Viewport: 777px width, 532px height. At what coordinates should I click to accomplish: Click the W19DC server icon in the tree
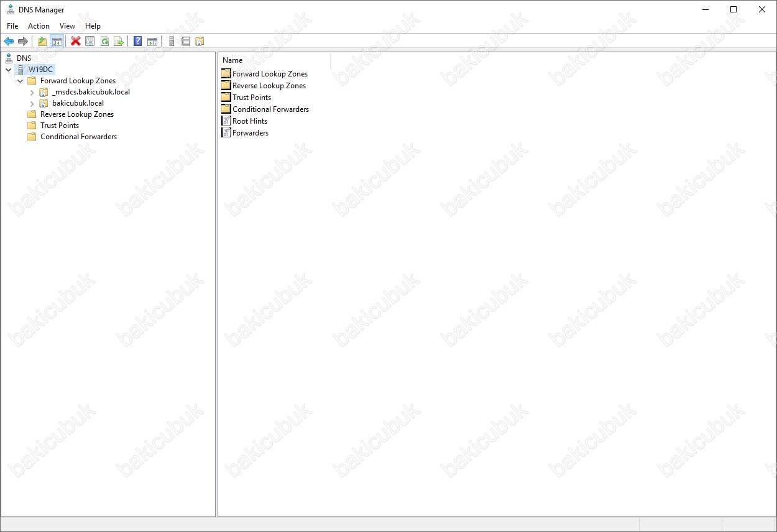click(20, 70)
